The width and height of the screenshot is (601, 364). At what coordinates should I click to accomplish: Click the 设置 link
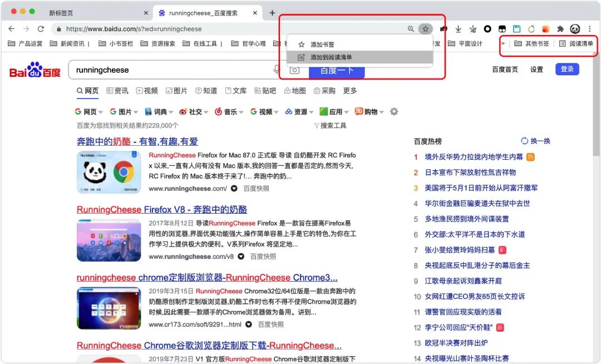(x=536, y=70)
